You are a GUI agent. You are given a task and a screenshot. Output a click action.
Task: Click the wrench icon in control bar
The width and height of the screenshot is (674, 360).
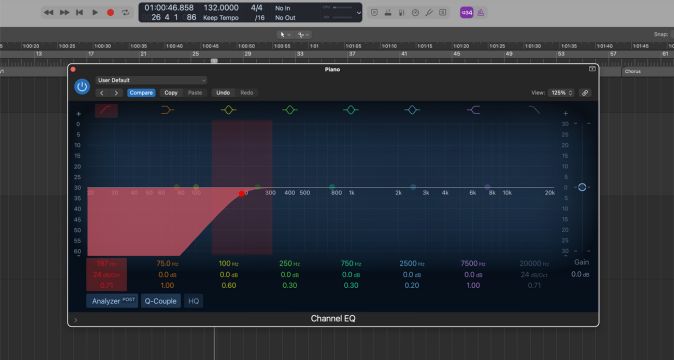click(x=429, y=13)
